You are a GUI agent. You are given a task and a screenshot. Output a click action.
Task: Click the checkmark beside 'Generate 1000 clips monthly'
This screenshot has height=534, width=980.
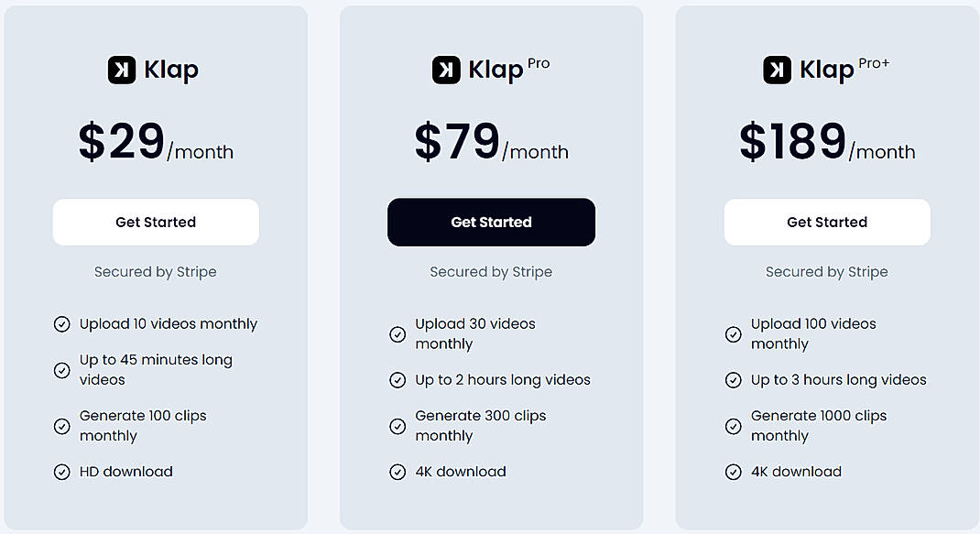(x=733, y=426)
